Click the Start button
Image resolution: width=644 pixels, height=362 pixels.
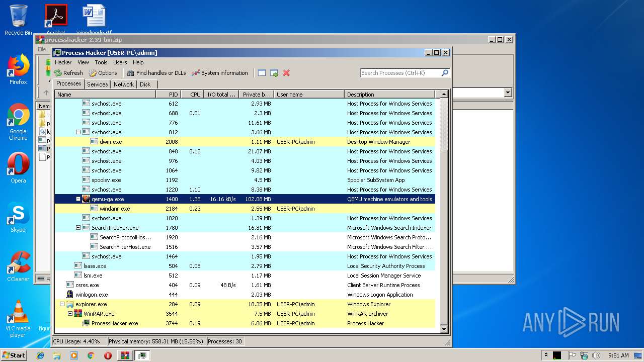click(x=14, y=355)
